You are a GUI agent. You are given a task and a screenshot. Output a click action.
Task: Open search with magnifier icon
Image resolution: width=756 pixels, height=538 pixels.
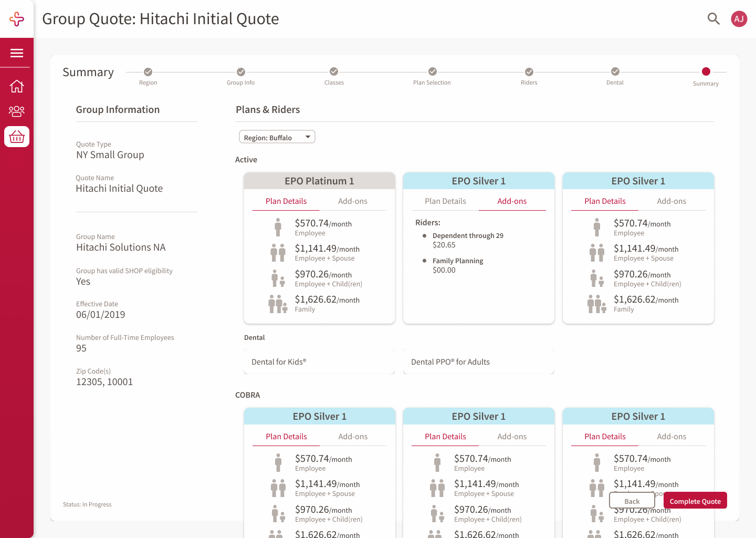[x=713, y=19]
